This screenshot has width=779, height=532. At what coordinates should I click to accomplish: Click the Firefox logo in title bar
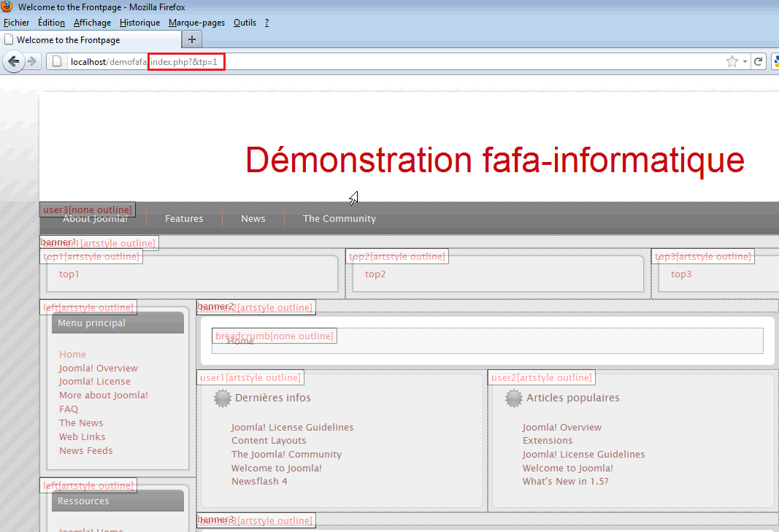[7, 7]
